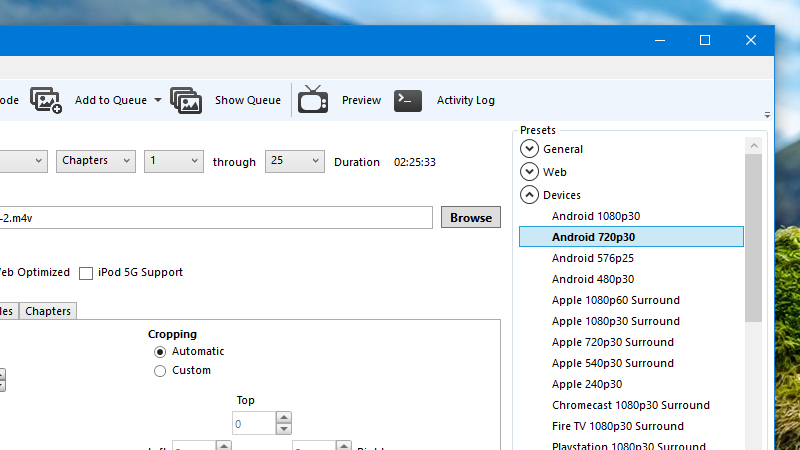Open the Add to Queue dropdown arrow
Screen dimensions: 800x450
click(x=158, y=100)
